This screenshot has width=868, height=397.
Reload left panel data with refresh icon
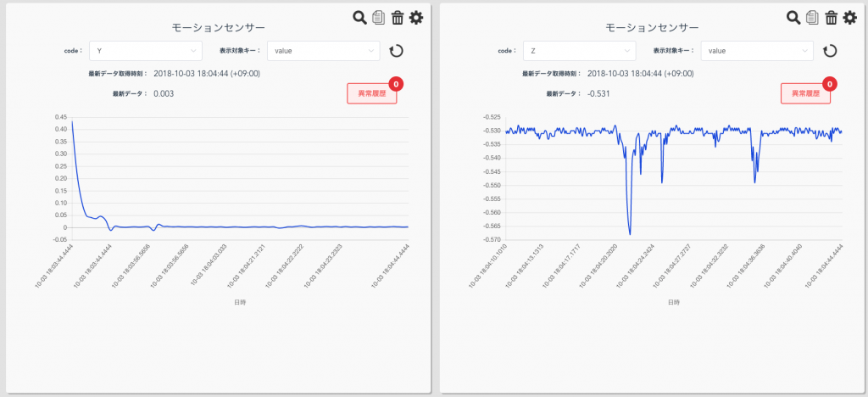click(396, 51)
